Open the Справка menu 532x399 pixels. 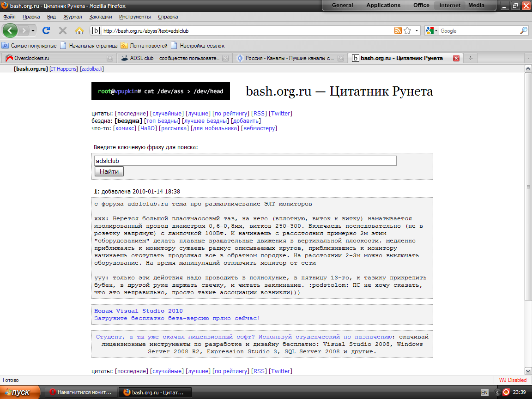coord(168,17)
